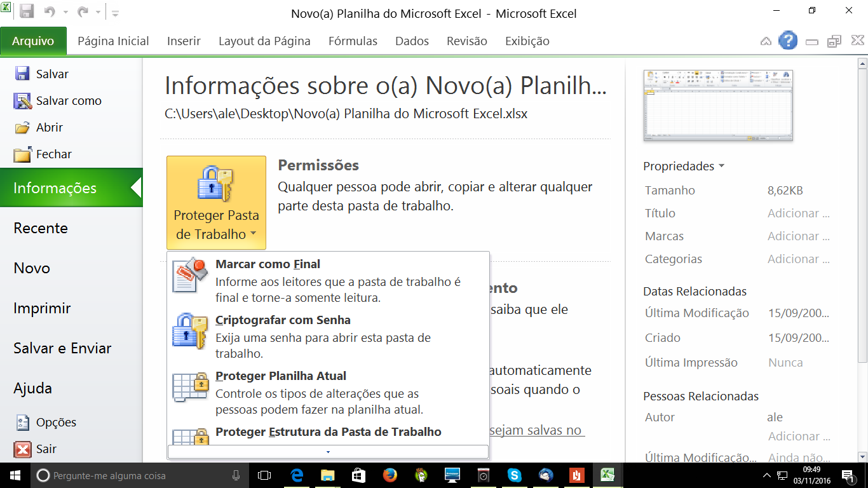This screenshot has width=868, height=488.
Task: Select Fechar in the left menu
Action: point(43,154)
